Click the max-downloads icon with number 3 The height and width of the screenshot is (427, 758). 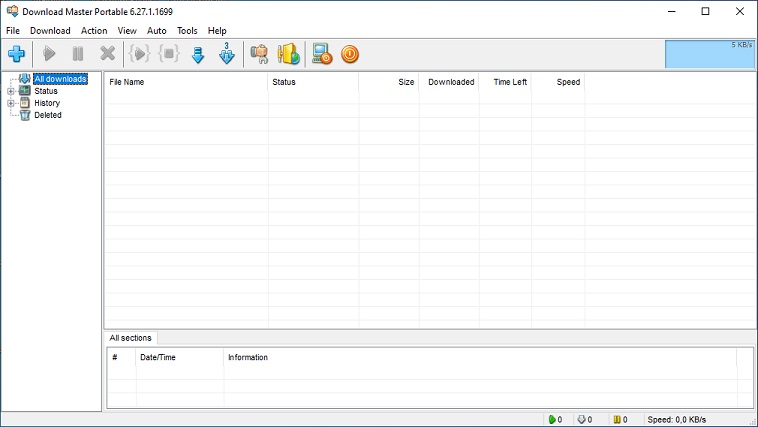tap(226, 53)
